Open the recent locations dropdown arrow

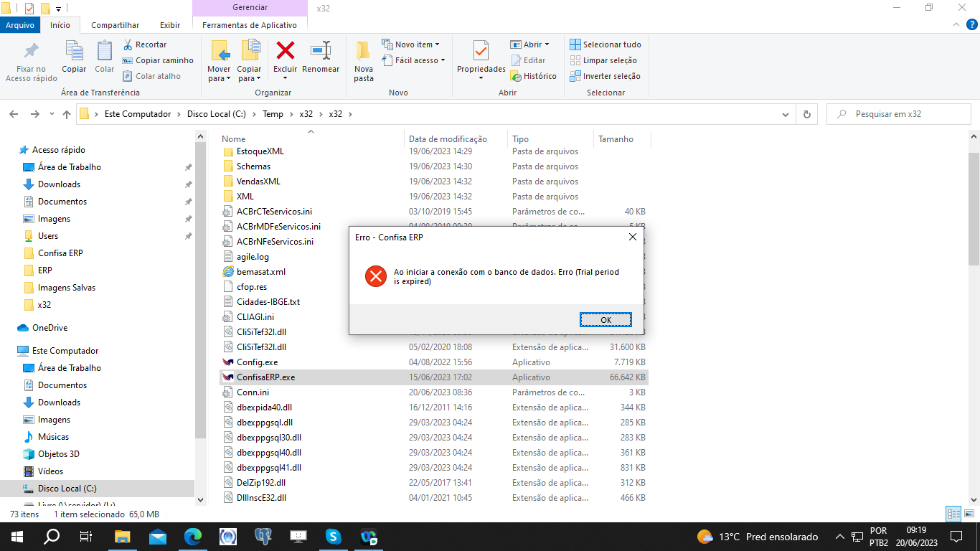(52, 114)
